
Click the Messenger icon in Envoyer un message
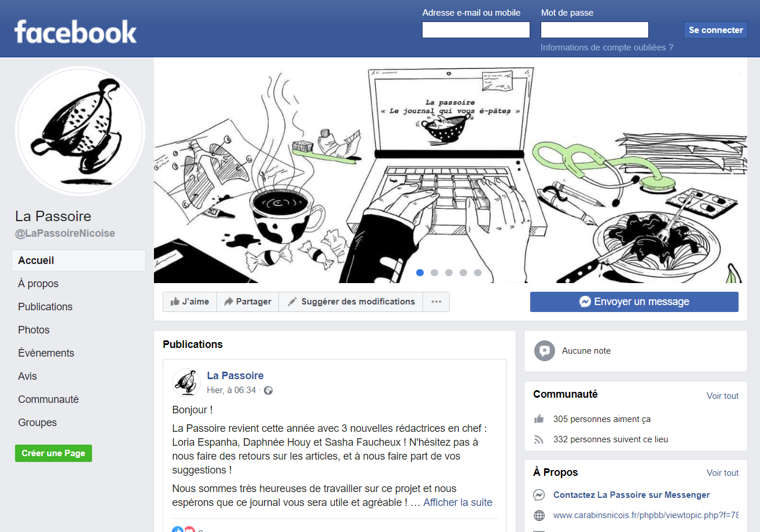click(x=585, y=302)
